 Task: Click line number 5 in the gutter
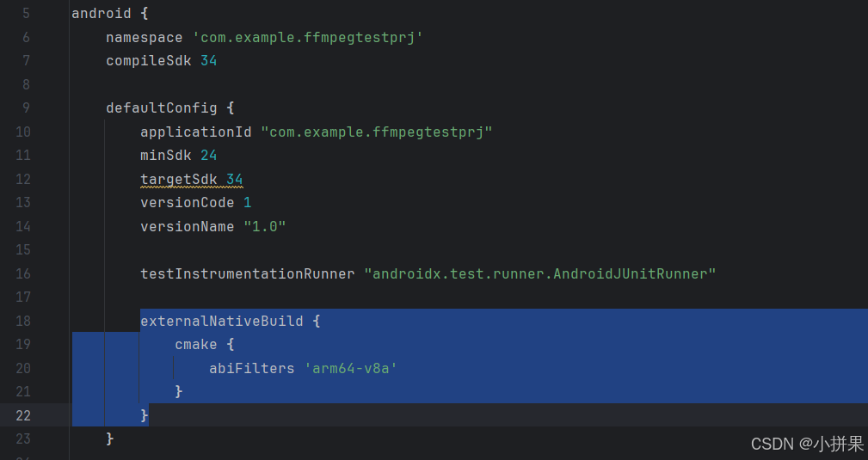pos(26,13)
